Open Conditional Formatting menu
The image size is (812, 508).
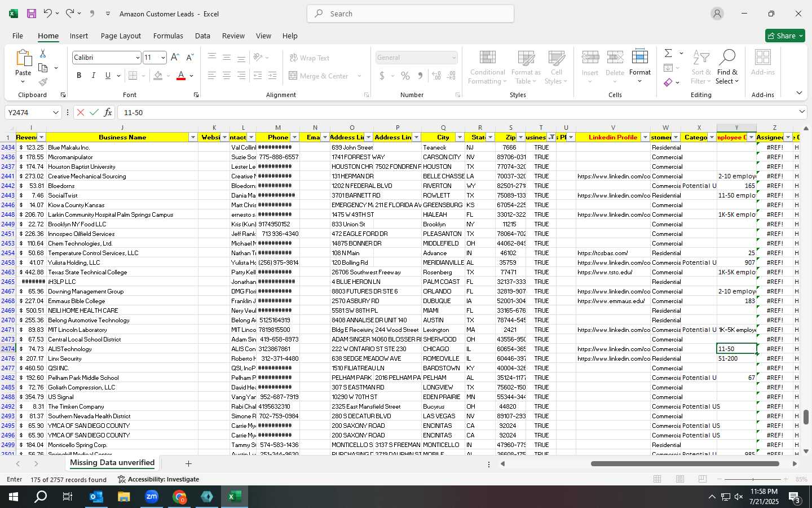pos(488,67)
